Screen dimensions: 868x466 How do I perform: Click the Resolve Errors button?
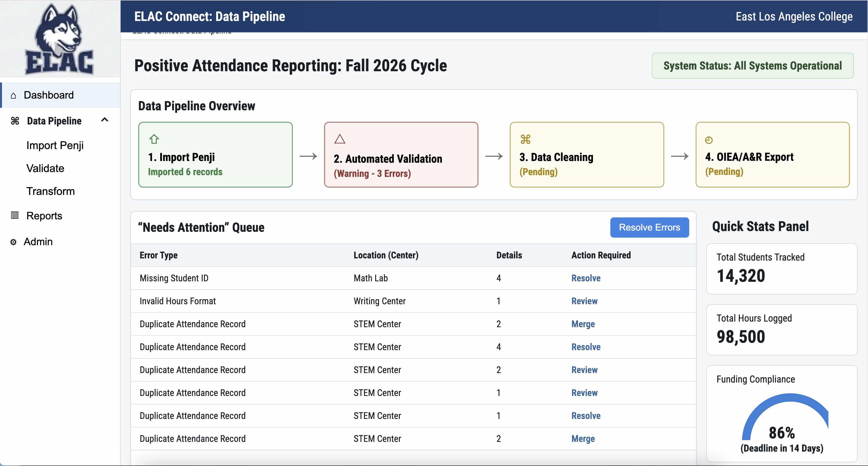pos(649,228)
